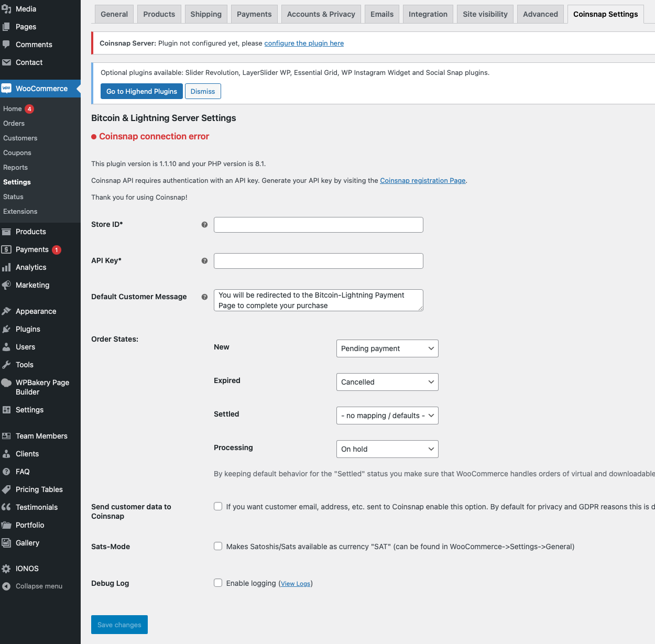The image size is (655, 644).
Task: Click the Comments speech bubble icon
Action: click(x=6, y=45)
